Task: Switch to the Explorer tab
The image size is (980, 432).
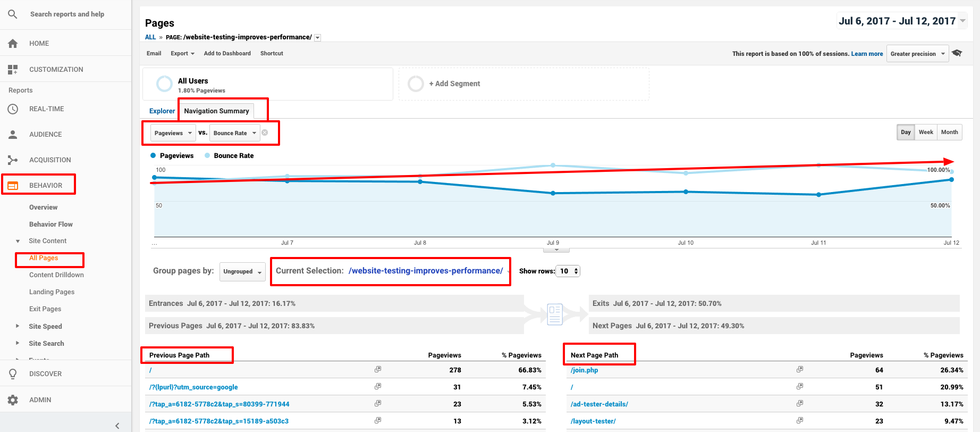Action: (x=162, y=111)
